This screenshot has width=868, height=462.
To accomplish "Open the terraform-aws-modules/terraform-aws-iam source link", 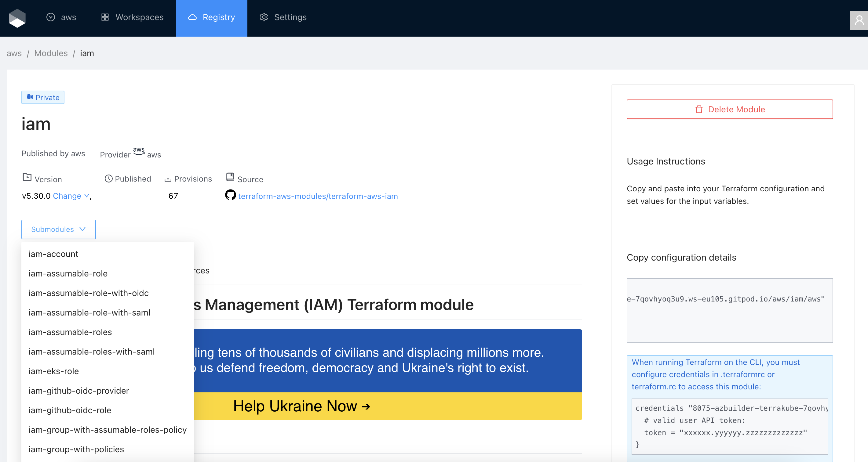I will [317, 196].
